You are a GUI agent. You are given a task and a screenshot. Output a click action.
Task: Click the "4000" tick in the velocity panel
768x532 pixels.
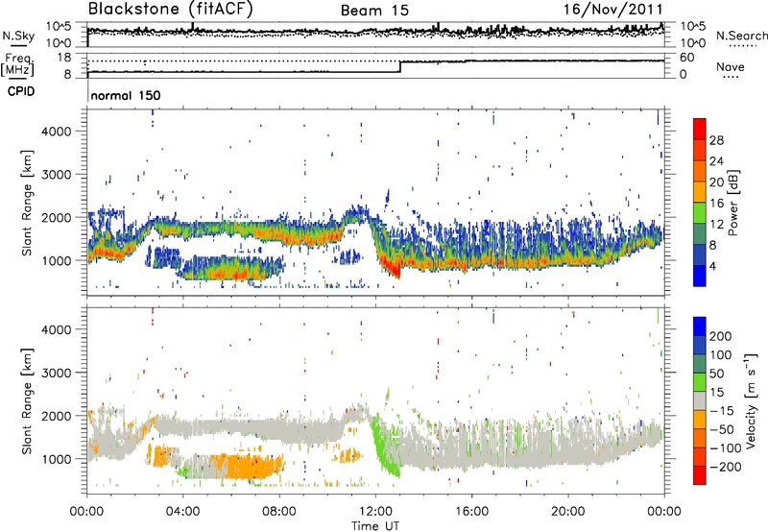click(x=57, y=329)
